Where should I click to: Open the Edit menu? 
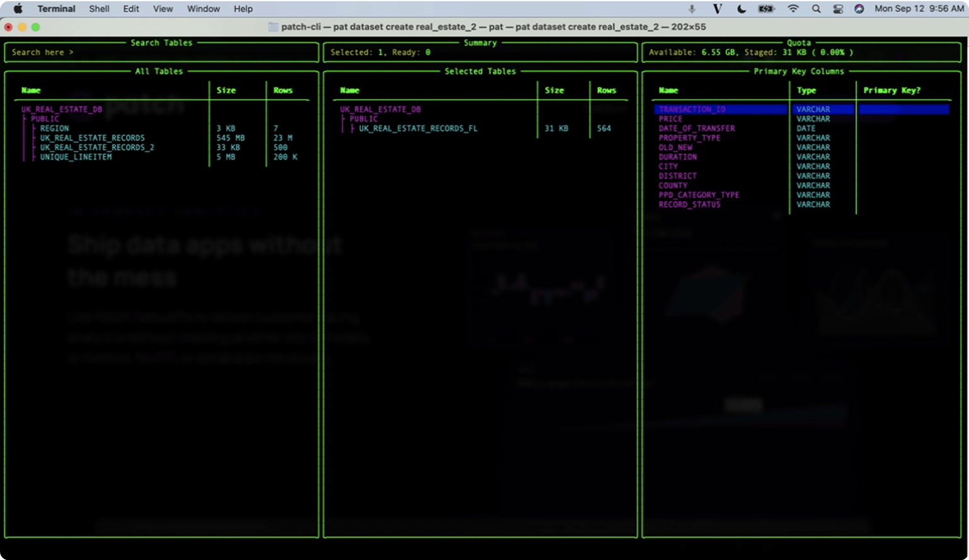tap(131, 9)
